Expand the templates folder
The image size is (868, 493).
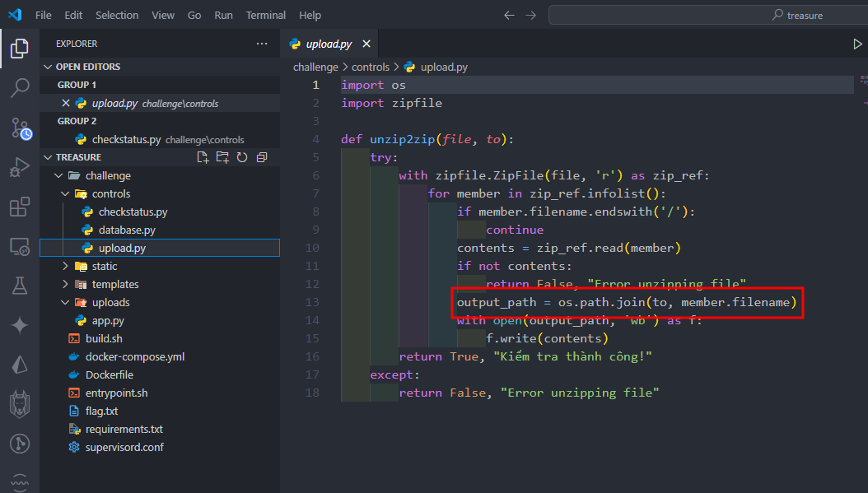65,285
